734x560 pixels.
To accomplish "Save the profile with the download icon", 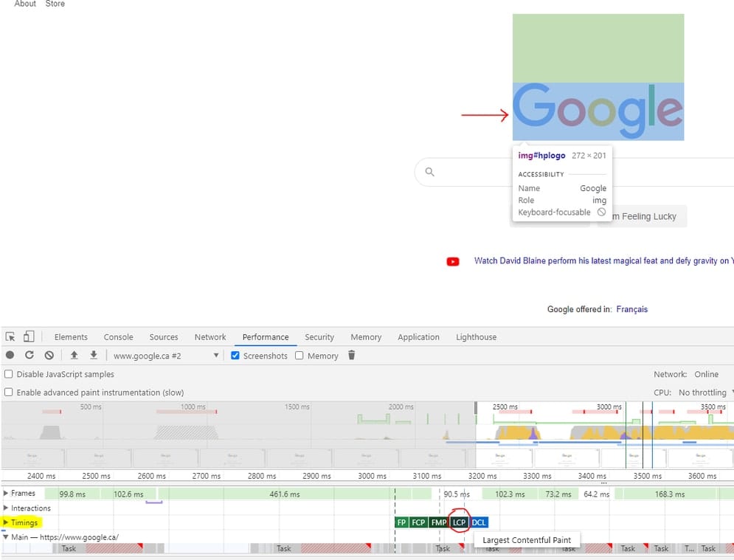I will [94, 355].
